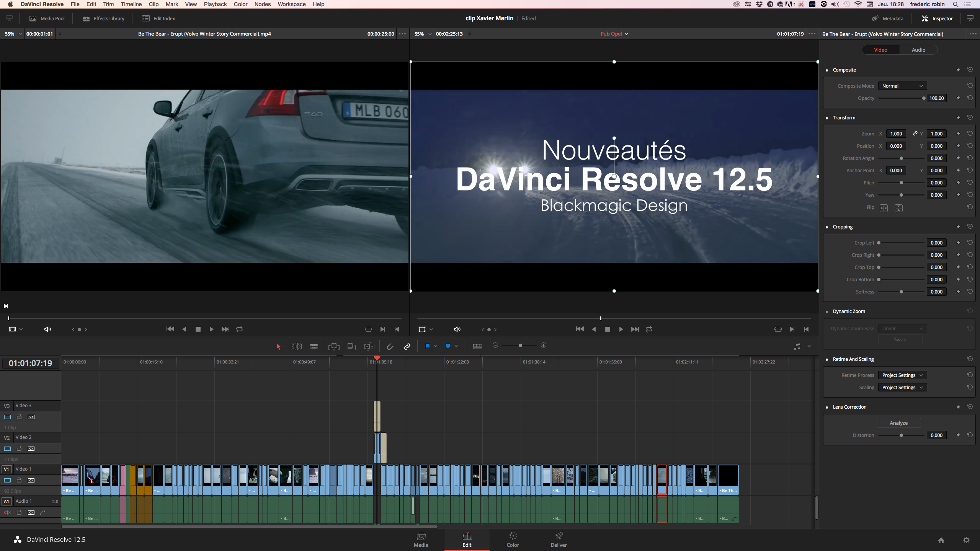Switch to the Deliver page
This screenshot has height=551, width=980.
559,540
